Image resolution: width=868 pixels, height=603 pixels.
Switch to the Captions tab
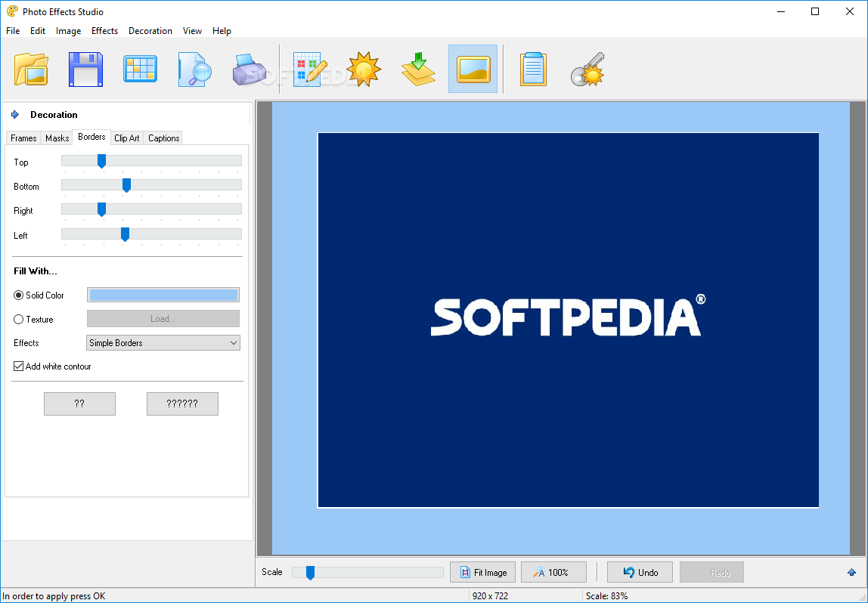163,138
